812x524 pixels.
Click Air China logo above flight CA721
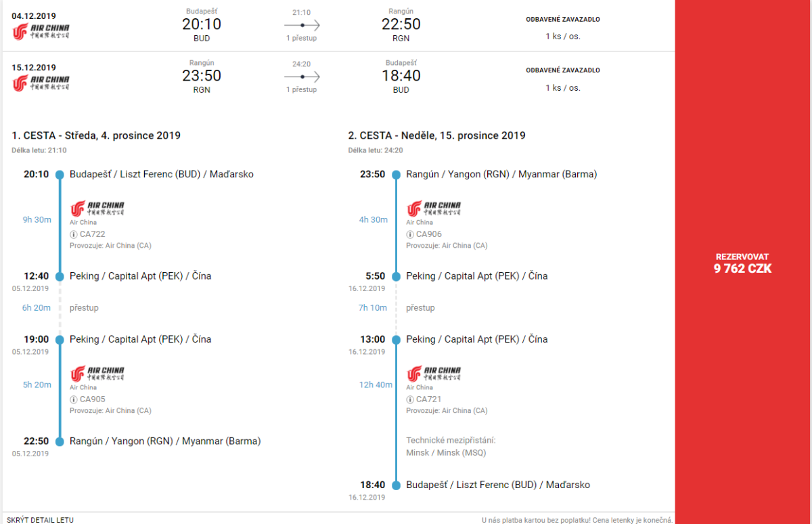(x=433, y=373)
